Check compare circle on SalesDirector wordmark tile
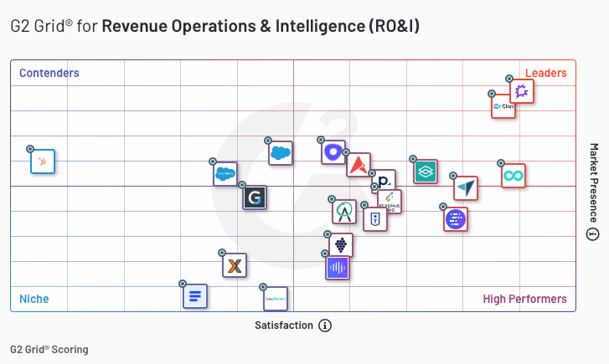Viewport: 609px width, 364px height. click(263, 287)
